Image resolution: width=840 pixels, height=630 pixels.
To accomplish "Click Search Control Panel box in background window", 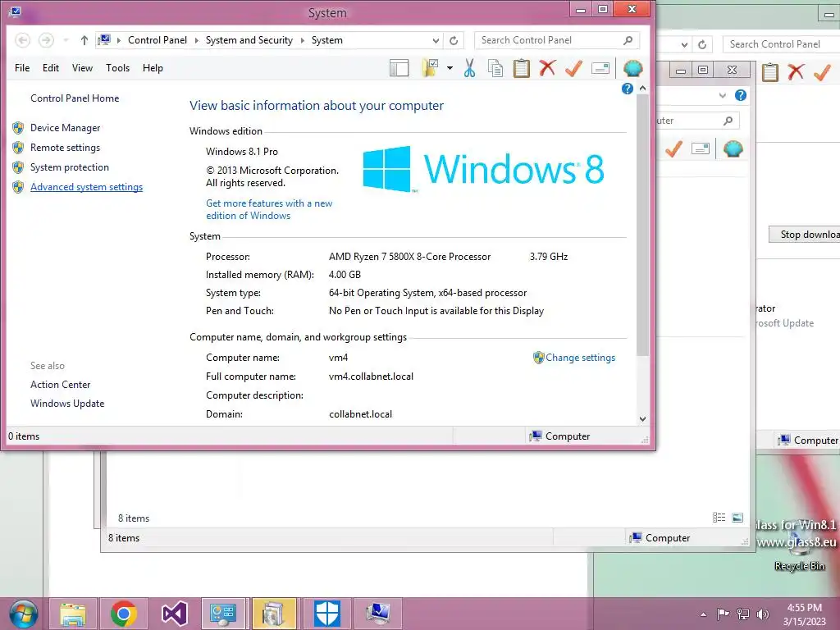I will [782, 44].
